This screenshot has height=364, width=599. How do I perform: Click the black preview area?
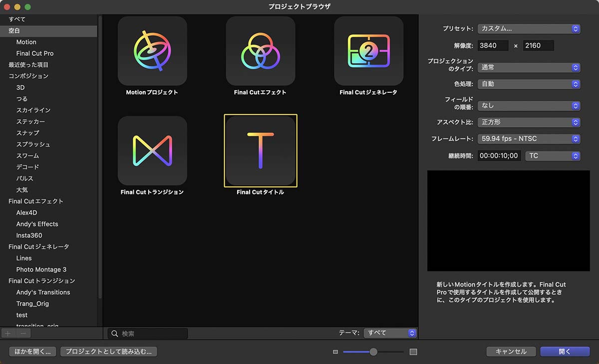click(x=509, y=221)
